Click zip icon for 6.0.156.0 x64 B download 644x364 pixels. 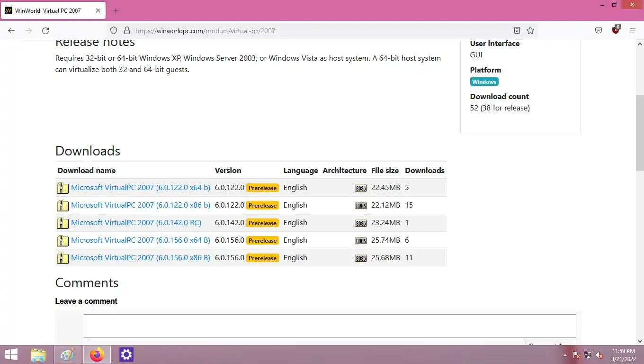(63, 241)
